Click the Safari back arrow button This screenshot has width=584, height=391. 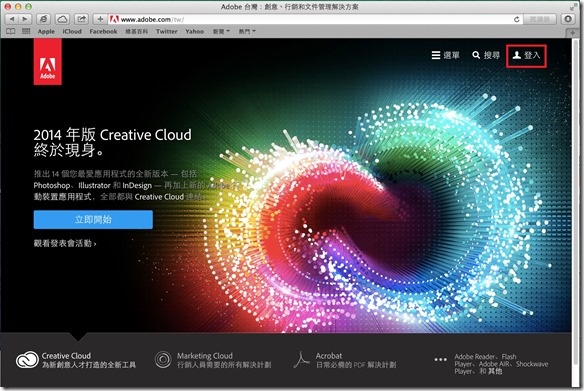(x=12, y=19)
